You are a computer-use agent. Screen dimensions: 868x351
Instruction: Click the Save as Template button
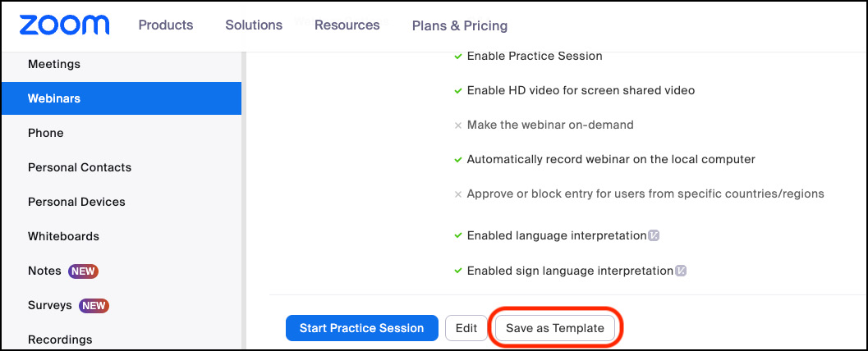(555, 328)
